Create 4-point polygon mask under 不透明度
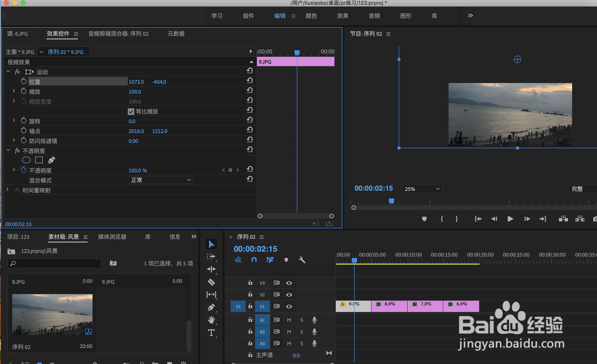597x364 pixels. [39, 160]
